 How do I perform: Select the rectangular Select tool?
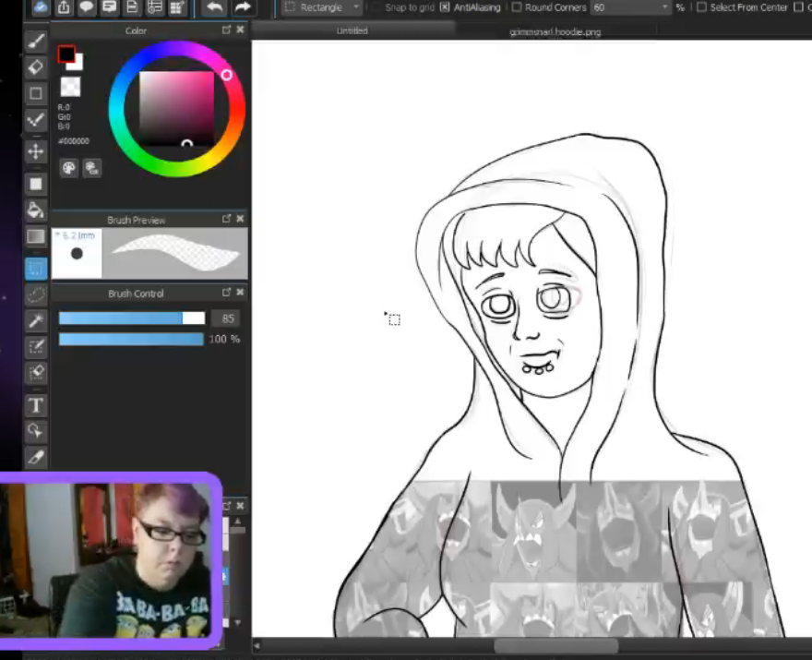tap(36, 269)
